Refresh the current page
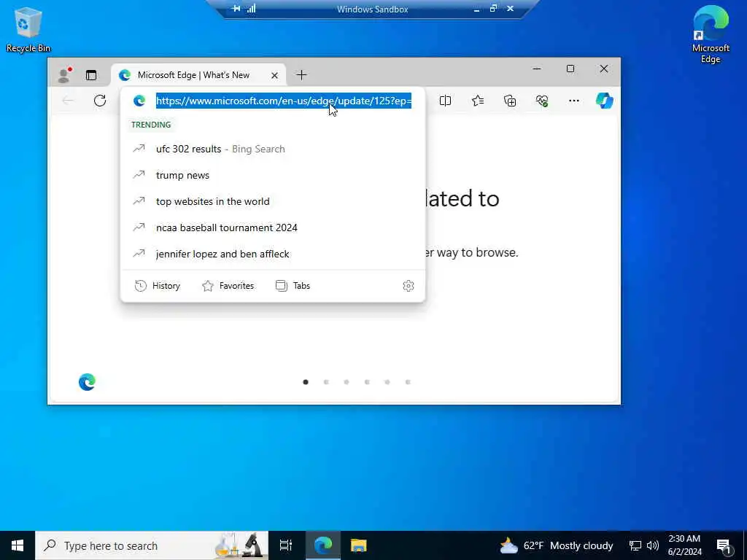Screen dimensions: 747x560 tap(99, 101)
